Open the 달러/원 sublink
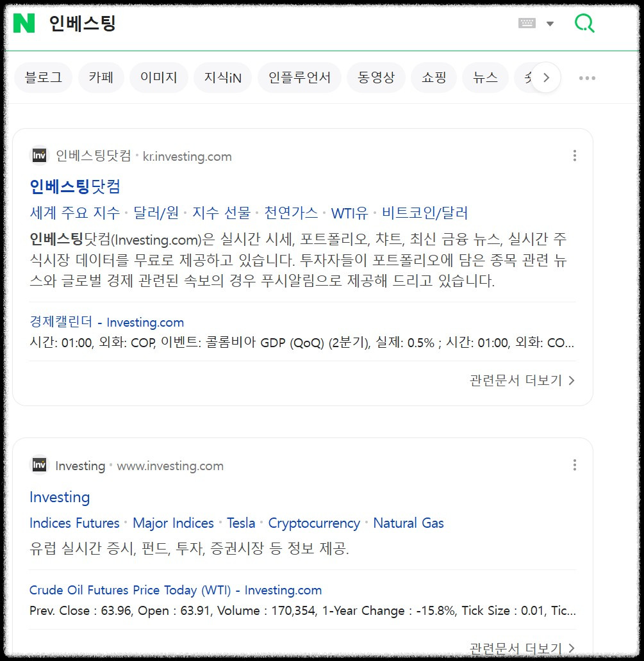644x661 pixels. tap(156, 213)
